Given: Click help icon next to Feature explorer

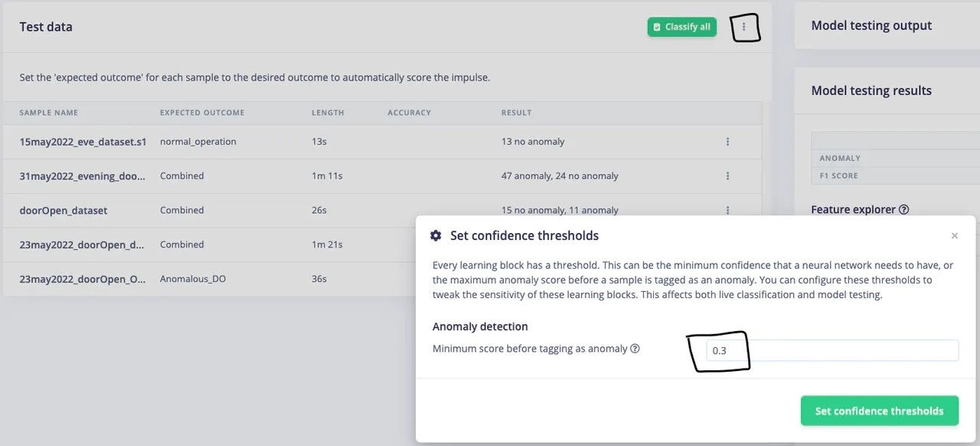Looking at the screenshot, I should point(903,210).
